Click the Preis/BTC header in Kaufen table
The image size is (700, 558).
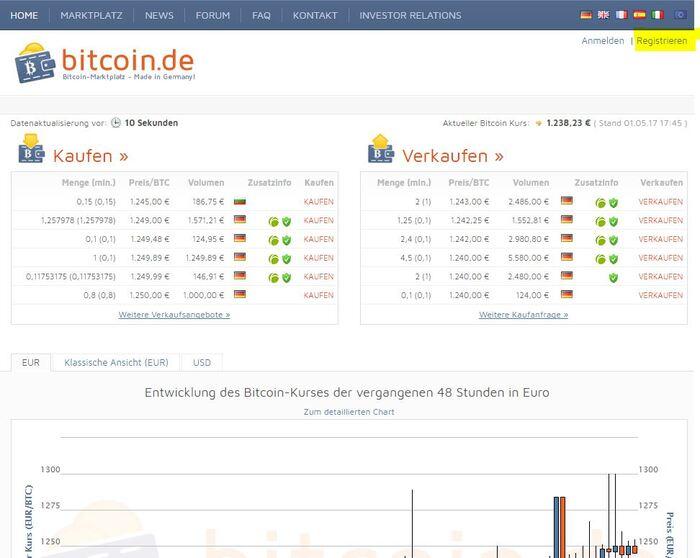click(x=149, y=183)
